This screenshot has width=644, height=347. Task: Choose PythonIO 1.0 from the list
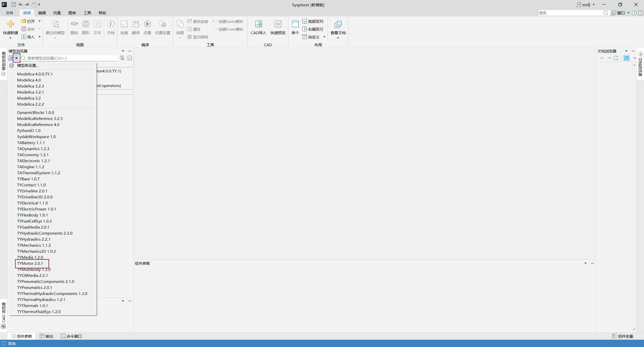point(29,131)
